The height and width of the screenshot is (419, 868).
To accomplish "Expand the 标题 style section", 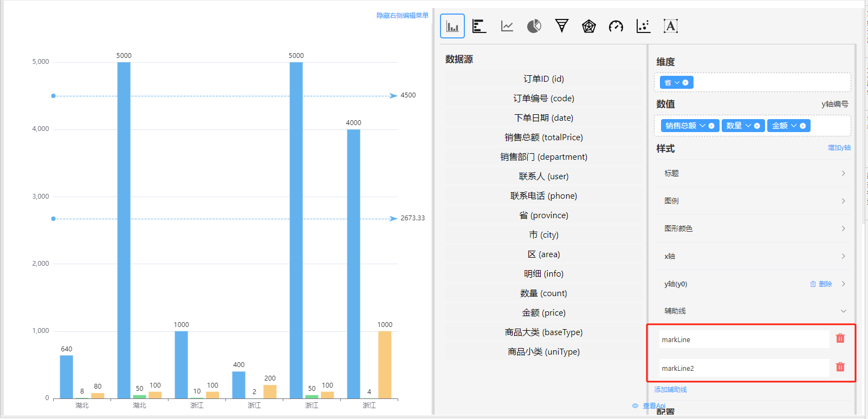I will (x=753, y=173).
